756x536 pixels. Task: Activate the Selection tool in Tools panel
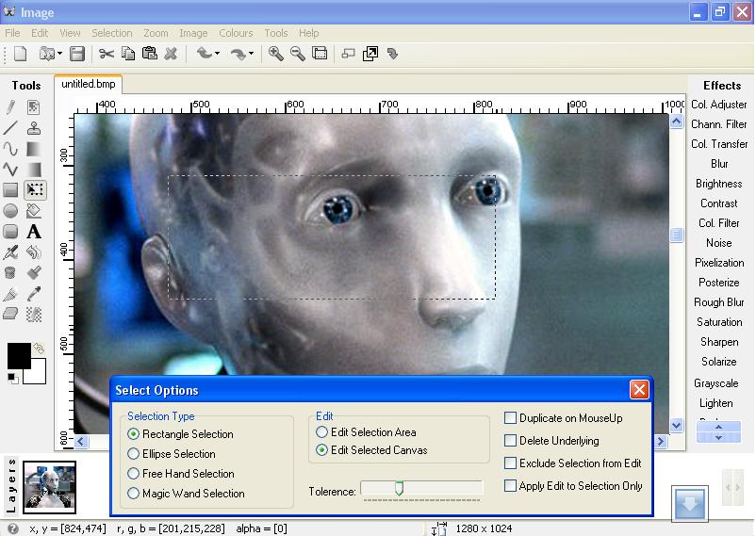(x=35, y=189)
